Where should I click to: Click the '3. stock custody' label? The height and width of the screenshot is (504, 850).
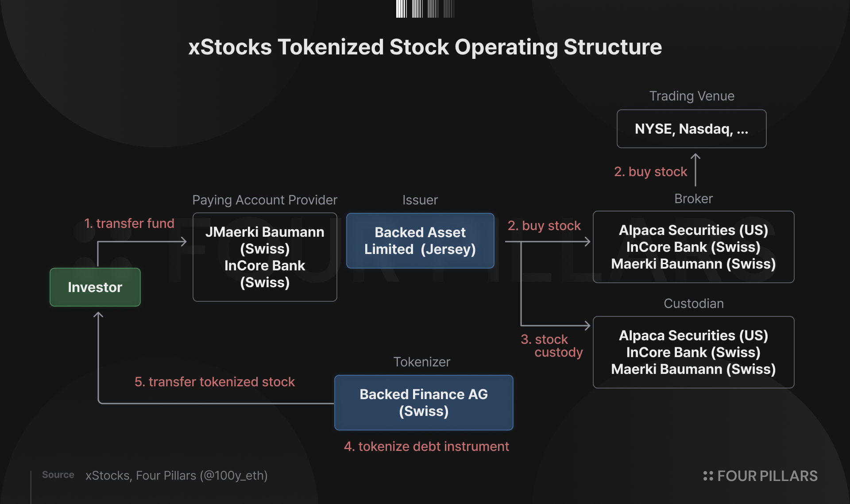tap(552, 346)
